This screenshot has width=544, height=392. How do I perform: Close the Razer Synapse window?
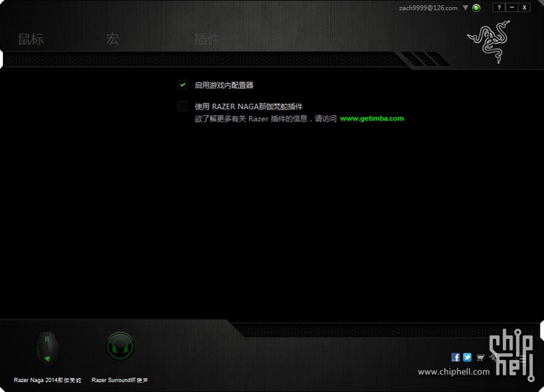coord(524,8)
